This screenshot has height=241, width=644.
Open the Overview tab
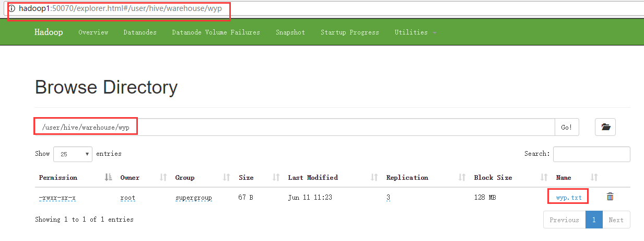pos(93,32)
